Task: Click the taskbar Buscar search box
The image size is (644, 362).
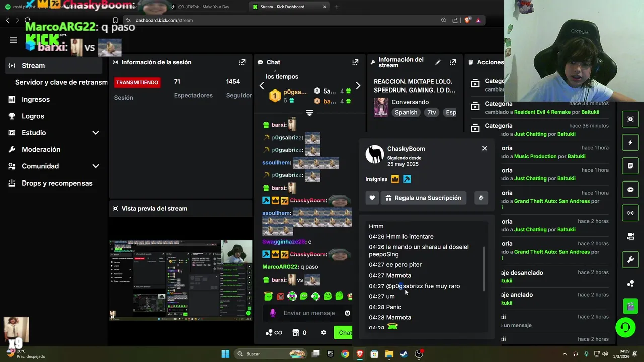Action: pyautogui.click(x=271, y=354)
